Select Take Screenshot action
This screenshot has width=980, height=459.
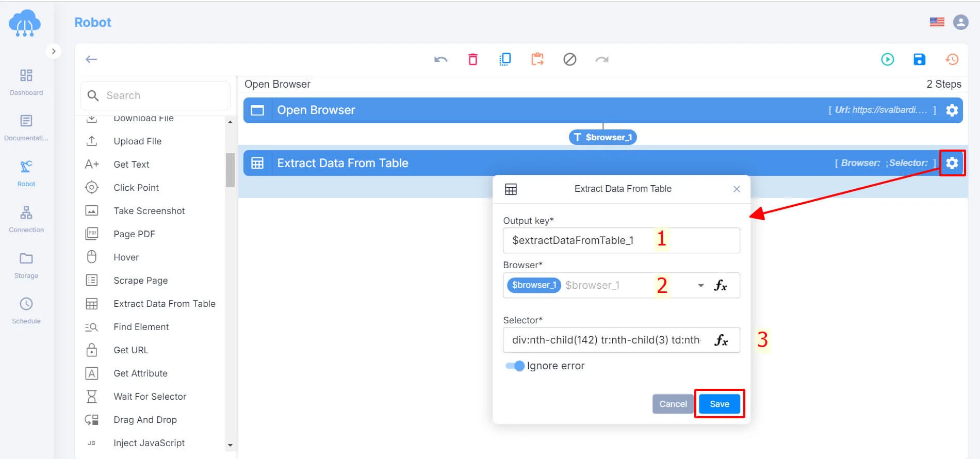[x=149, y=211]
